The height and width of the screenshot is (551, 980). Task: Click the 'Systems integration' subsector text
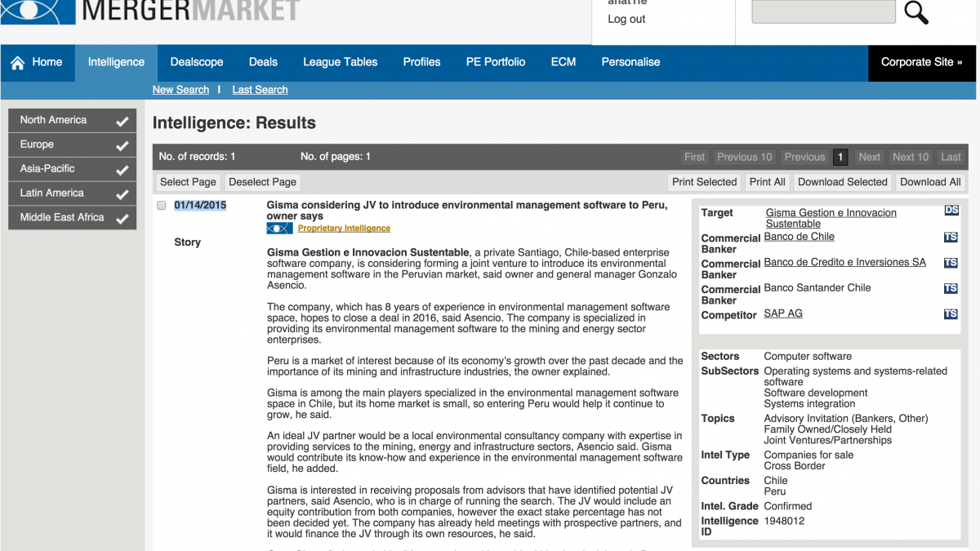[810, 404]
